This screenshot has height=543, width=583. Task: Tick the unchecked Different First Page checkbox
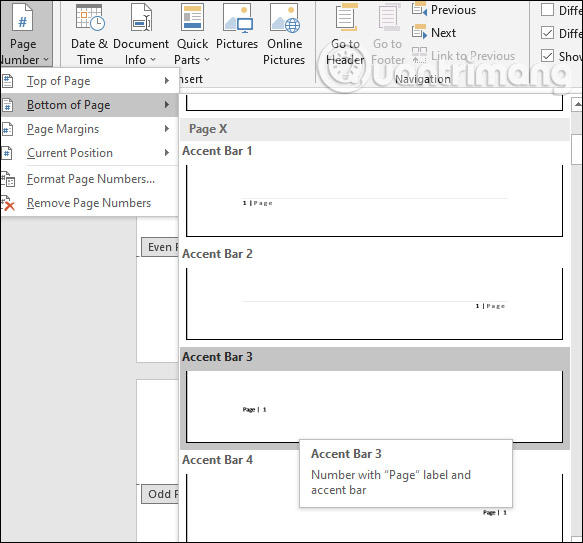(x=547, y=10)
